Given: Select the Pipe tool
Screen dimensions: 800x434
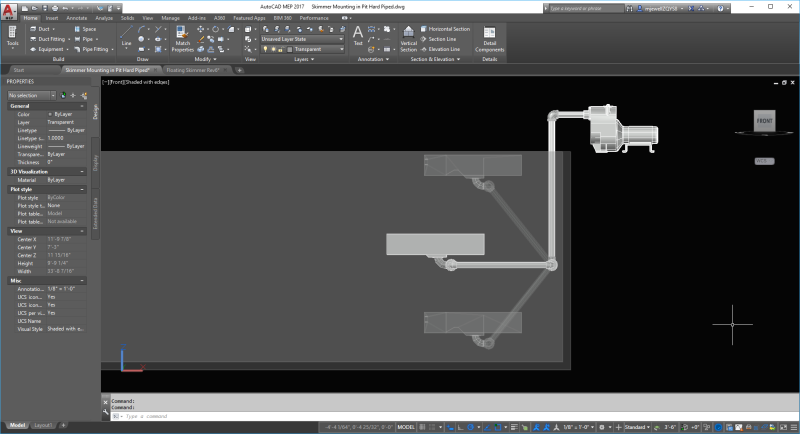Looking at the screenshot, I should click(x=86, y=39).
